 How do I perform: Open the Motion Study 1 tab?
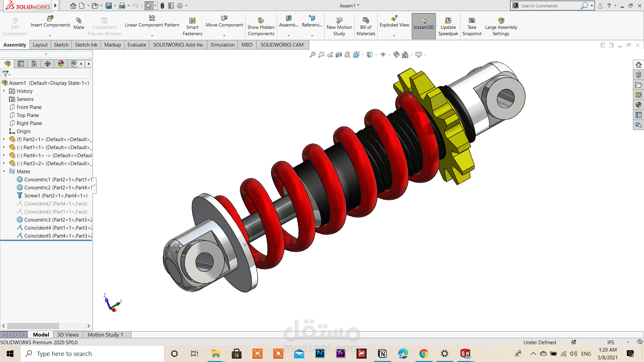point(105,335)
